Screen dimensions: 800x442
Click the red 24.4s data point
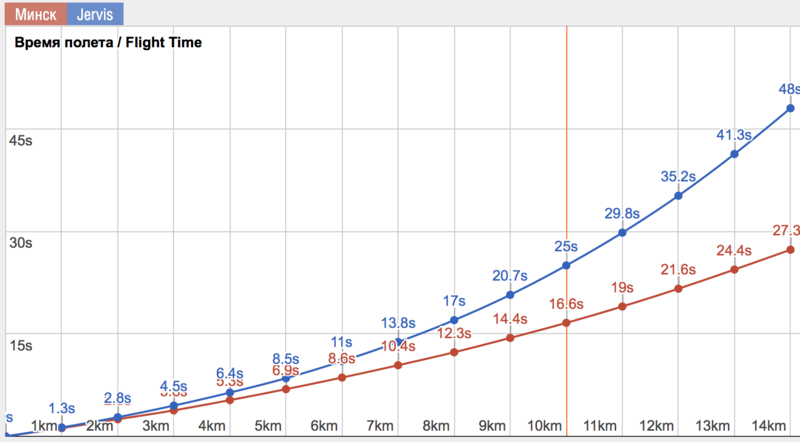click(734, 269)
